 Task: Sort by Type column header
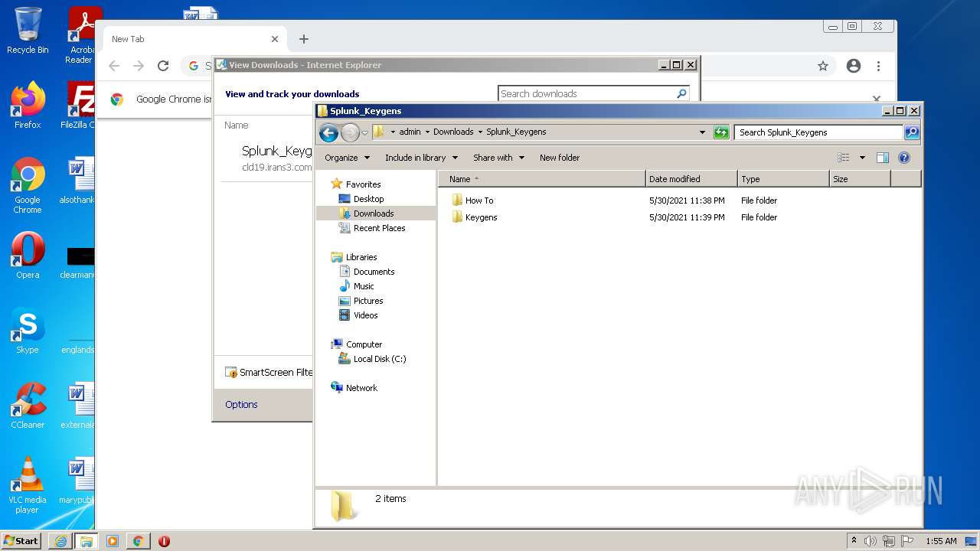783,179
